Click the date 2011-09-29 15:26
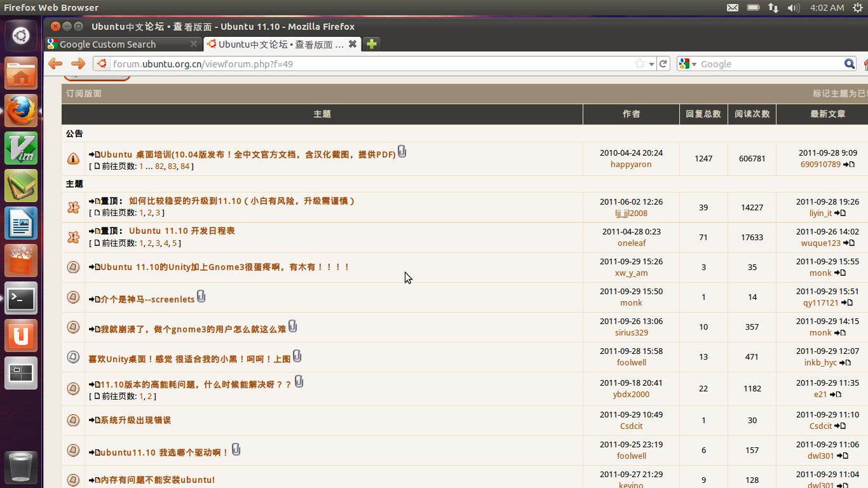Viewport: 868px width, 488px height. tap(631, 261)
